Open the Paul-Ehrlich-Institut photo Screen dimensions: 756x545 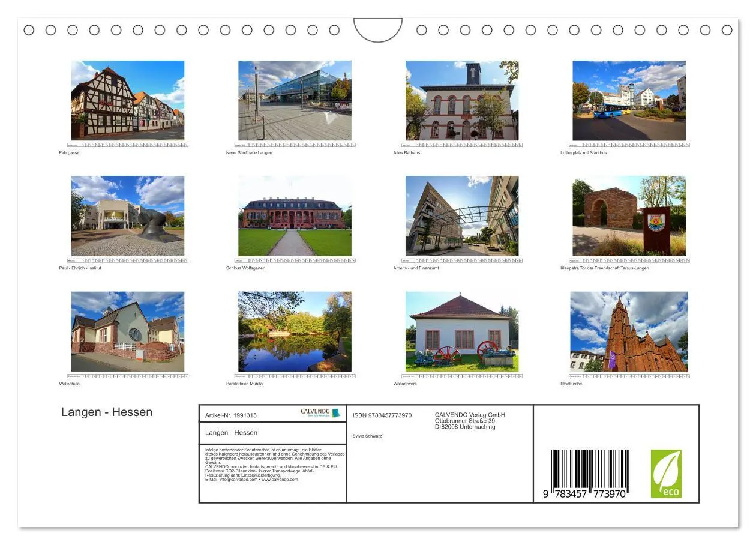[128, 216]
